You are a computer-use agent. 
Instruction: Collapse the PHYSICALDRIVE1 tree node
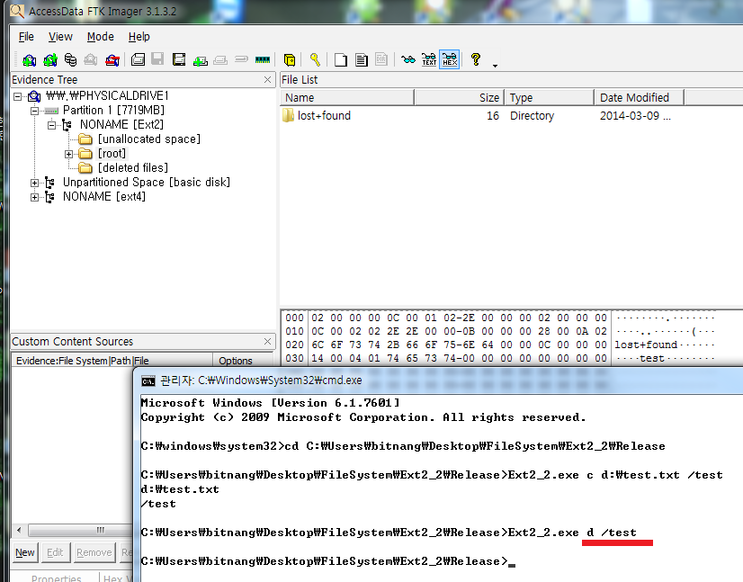[x=18, y=97]
